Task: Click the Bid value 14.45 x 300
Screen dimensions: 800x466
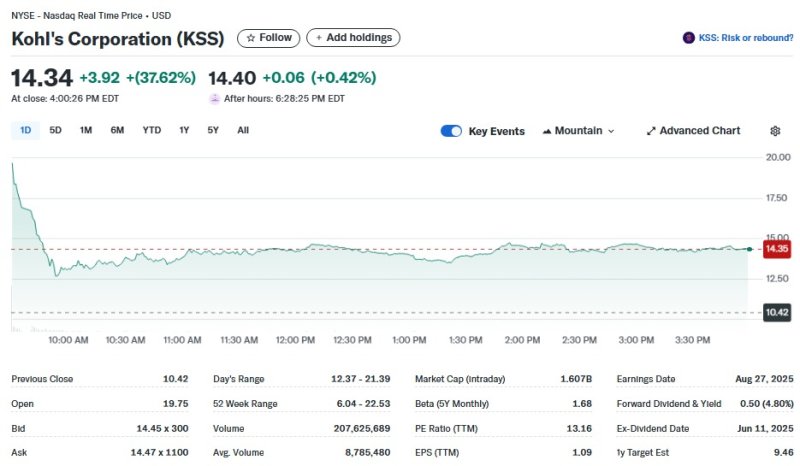Action: click(x=162, y=429)
